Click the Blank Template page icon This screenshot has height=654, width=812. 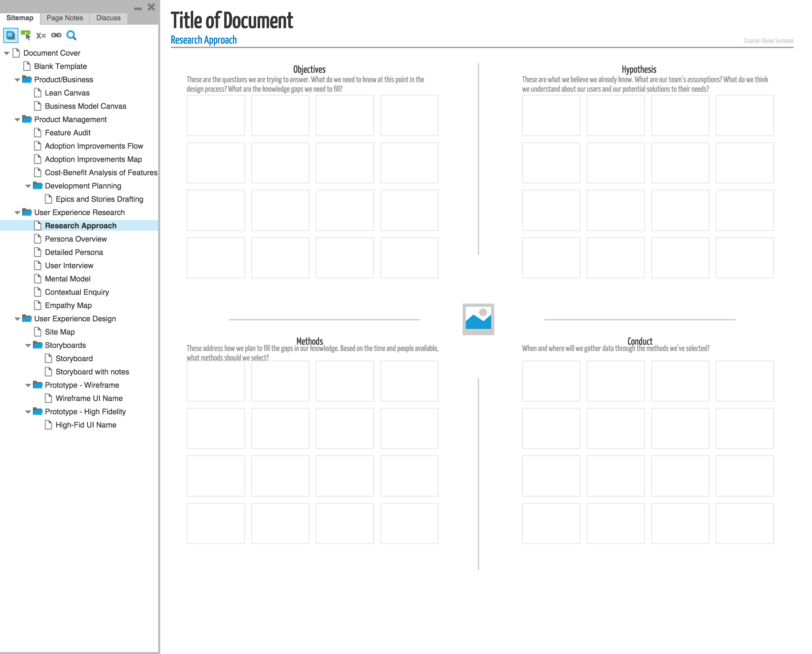pyautogui.click(x=27, y=66)
